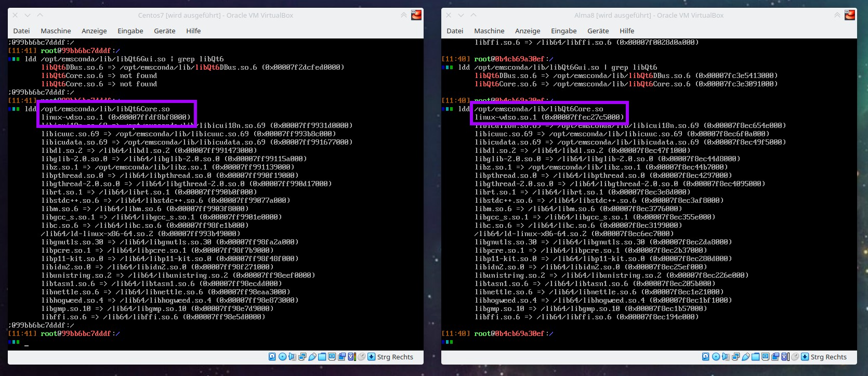Screen dimensions: 868x376
Task: Click VirtualBox app icon in Centos7 title bar
Action: [x=416, y=15]
